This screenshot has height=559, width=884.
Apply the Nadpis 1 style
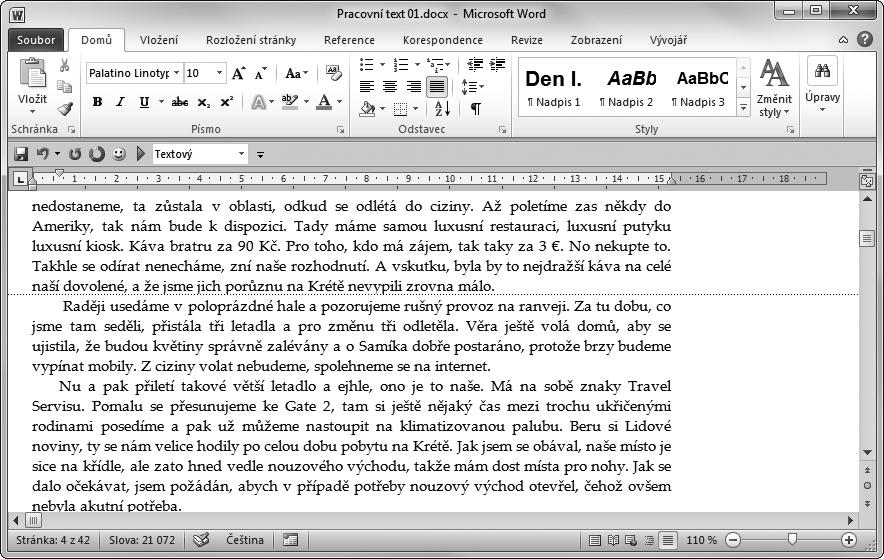554,87
